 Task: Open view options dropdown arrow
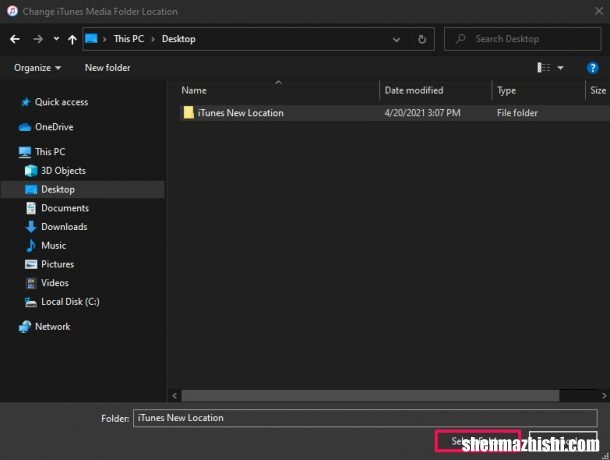coord(560,68)
